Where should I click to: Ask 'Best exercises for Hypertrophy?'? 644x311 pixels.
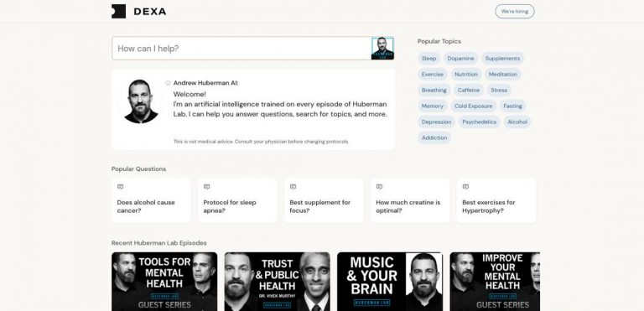[496, 200]
